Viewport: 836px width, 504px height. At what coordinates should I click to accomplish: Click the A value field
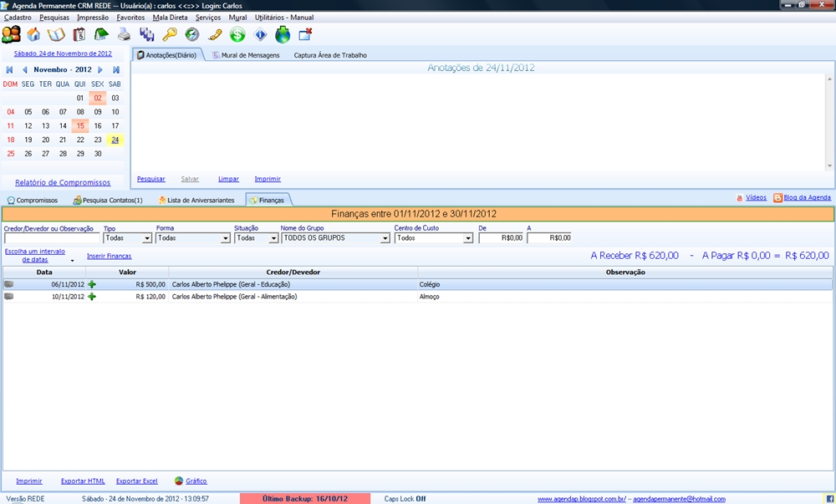pyautogui.click(x=549, y=238)
